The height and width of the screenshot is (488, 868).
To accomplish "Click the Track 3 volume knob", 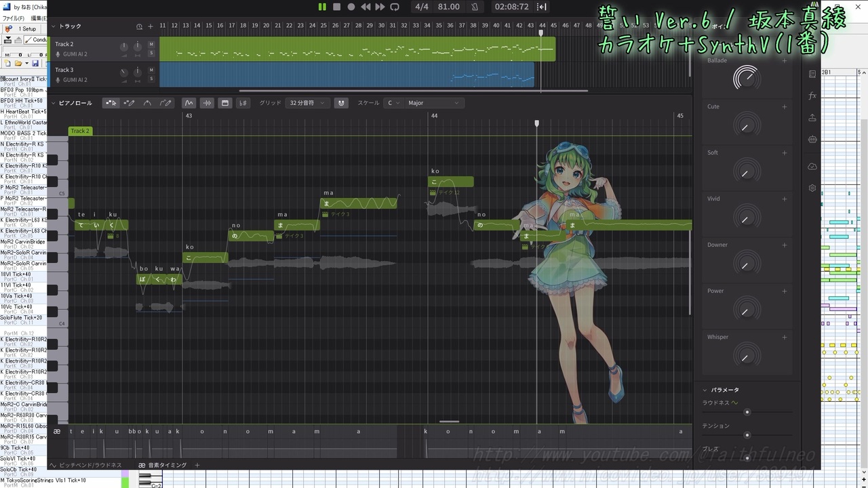I will point(124,73).
